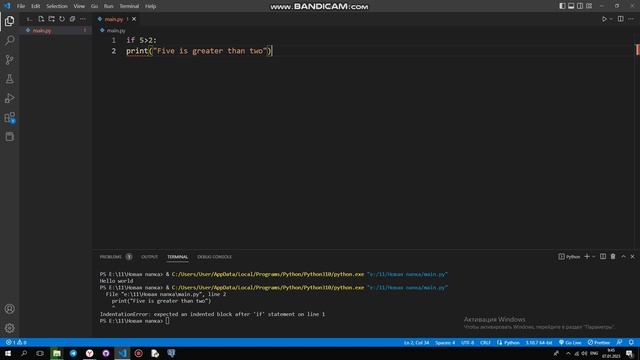This screenshot has width=640, height=360.
Task: Open the Explorer view in activity bar
Action: pyautogui.click(x=9, y=21)
